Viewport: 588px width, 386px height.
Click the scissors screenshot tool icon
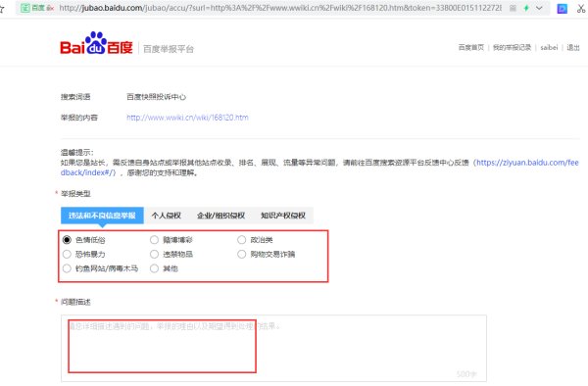(x=581, y=8)
